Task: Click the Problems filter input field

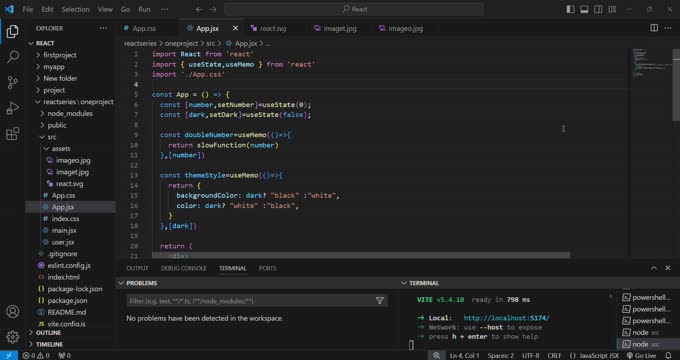Action: click(x=257, y=301)
